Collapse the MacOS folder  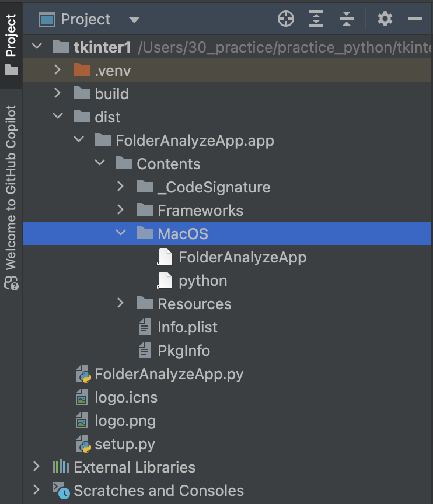coord(121,234)
